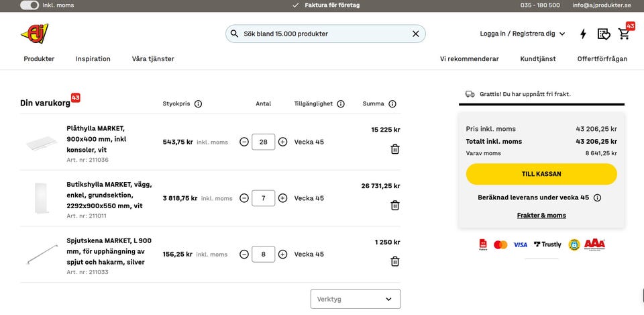
Task: Click the free shipping truck icon
Action: pyautogui.click(x=470, y=94)
